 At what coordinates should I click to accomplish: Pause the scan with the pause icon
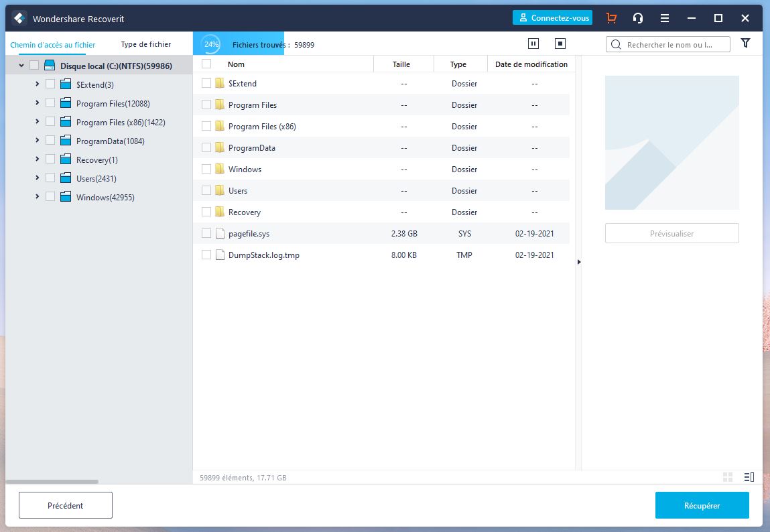(x=533, y=44)
